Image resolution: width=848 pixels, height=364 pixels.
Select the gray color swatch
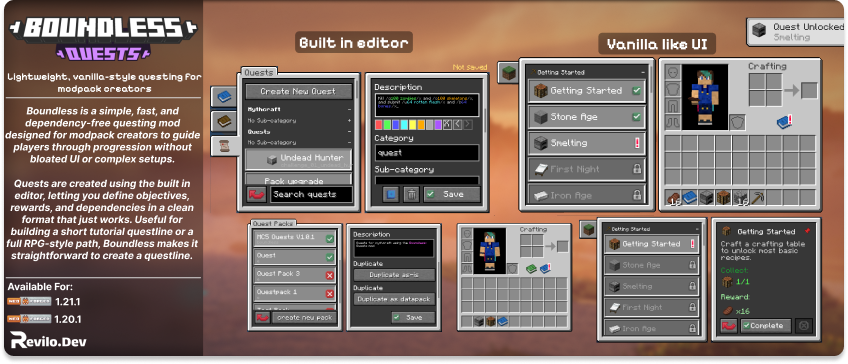(429, 125)
